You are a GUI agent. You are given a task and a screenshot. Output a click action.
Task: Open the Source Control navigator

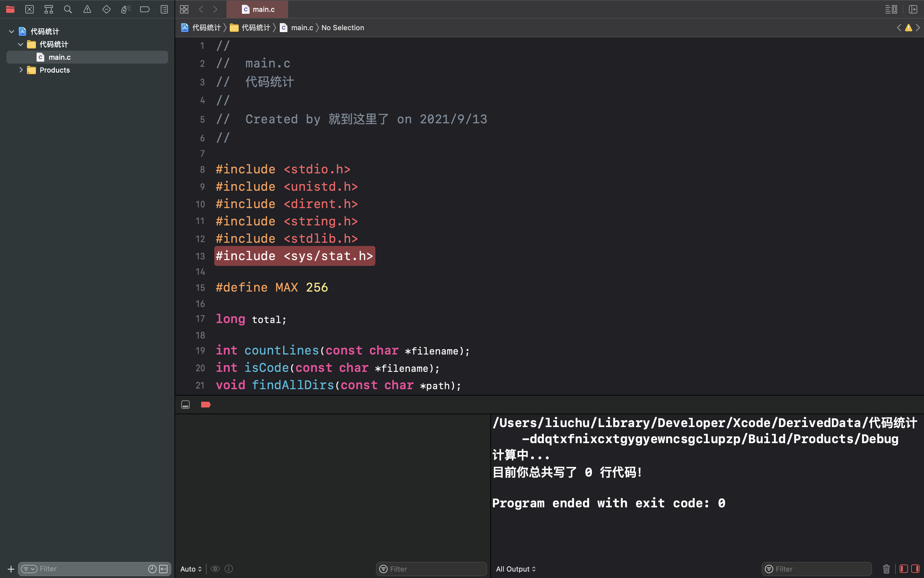coord(30,9)
